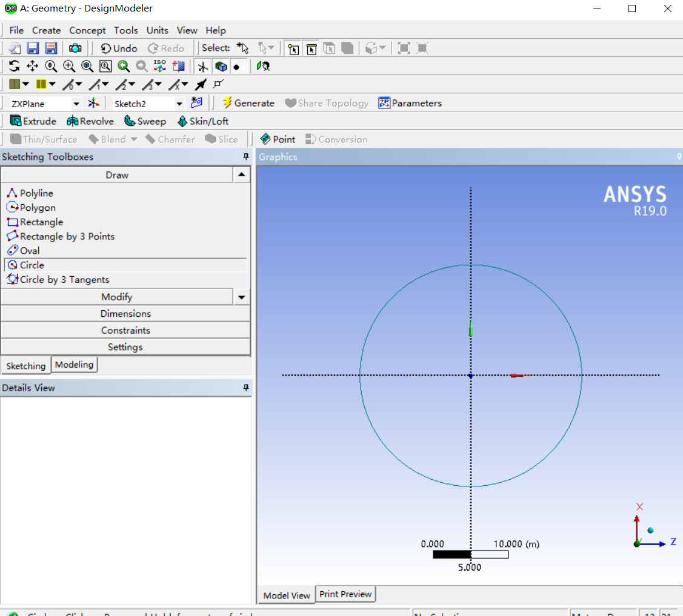Click the Zoom to Fit icon
The image size is (683, 616).
pyautogui.click(x=87, y=66)
